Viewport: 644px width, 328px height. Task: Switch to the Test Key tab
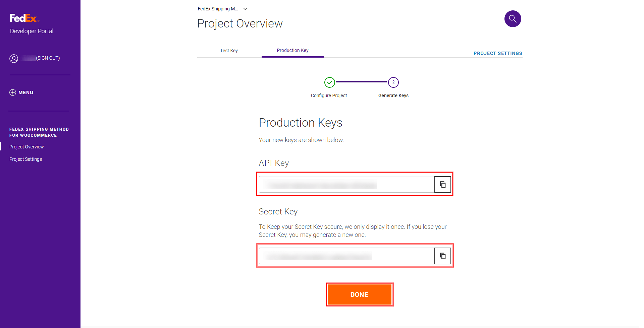[229, 51]
